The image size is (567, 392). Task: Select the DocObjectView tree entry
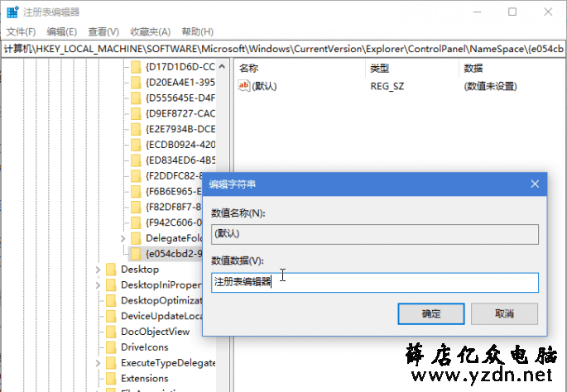click(155, 332)
